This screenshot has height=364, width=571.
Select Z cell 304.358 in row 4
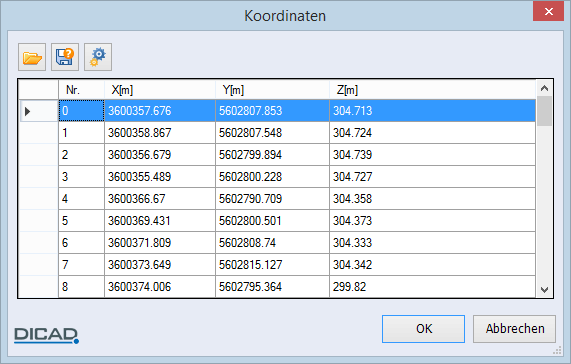click(x=433, y=199)
